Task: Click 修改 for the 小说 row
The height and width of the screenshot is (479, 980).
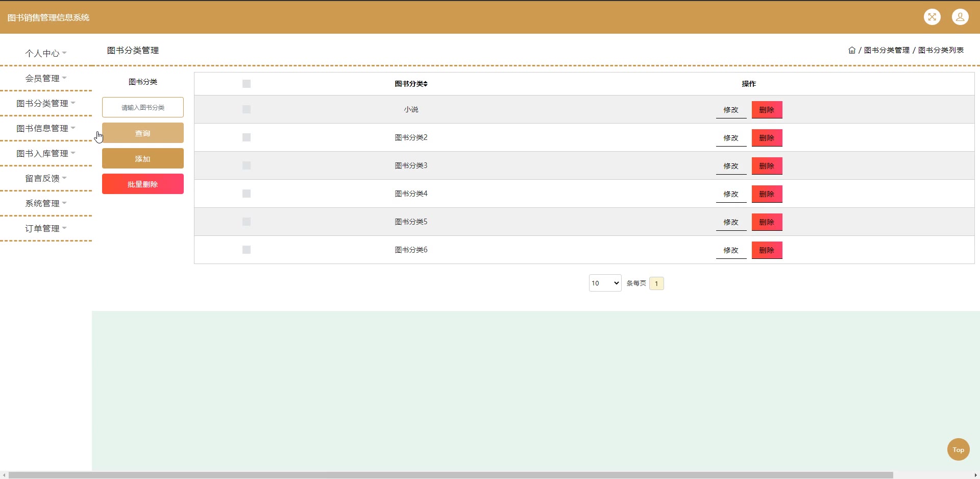Action: click(731, 110)
